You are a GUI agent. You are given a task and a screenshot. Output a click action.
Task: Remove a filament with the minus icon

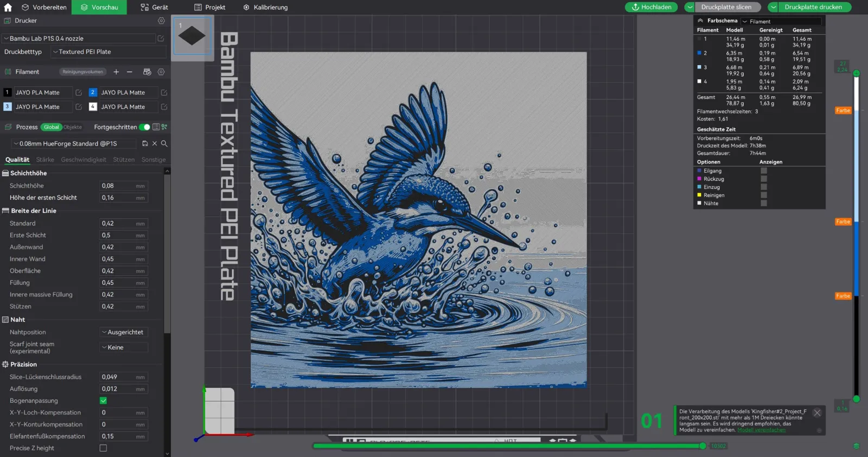click(x=130, y=72)
